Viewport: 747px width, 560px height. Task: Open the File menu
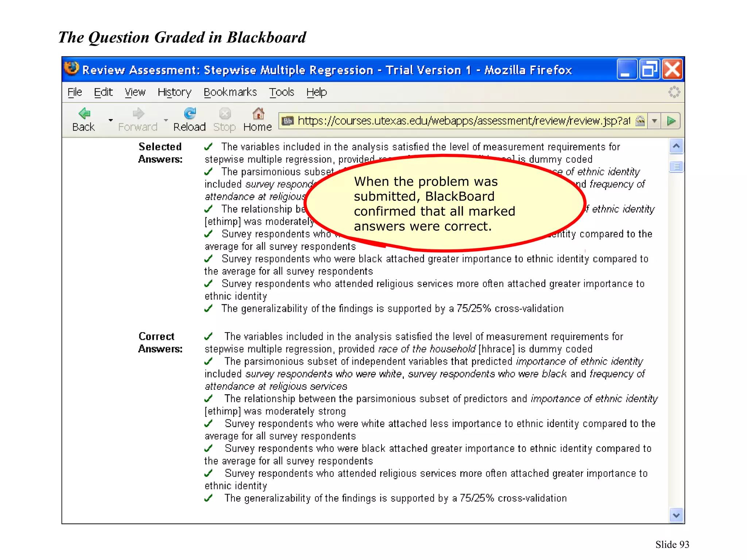pos(75,92)
